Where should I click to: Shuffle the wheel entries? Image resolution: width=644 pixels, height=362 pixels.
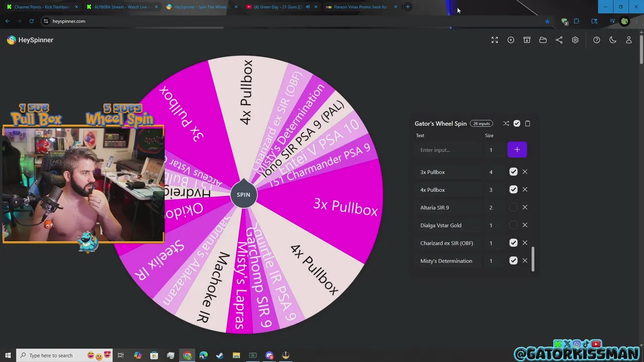506,124
